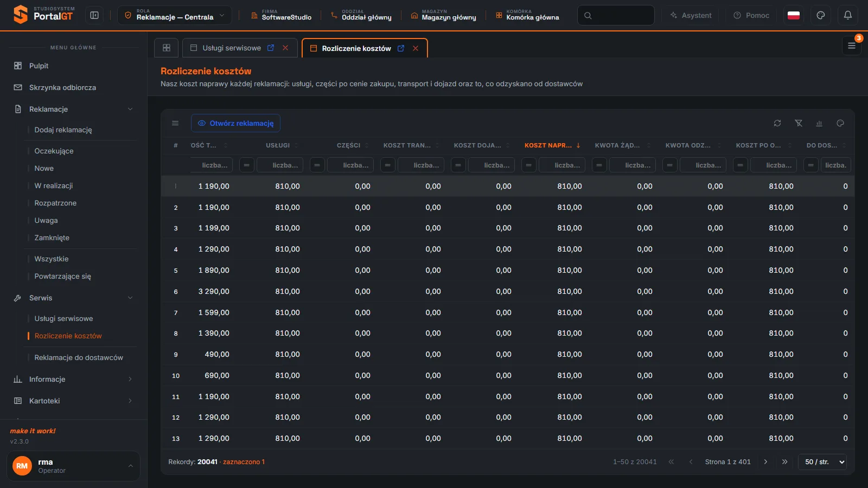
Task: Toggle table row menu hamburger icon
Action: click(x=175, y=123)
